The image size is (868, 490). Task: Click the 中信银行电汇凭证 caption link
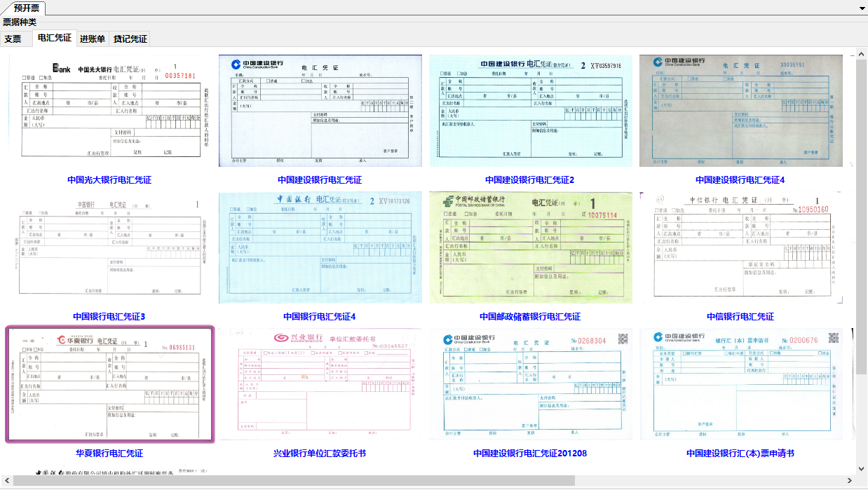tap(740, 317)
